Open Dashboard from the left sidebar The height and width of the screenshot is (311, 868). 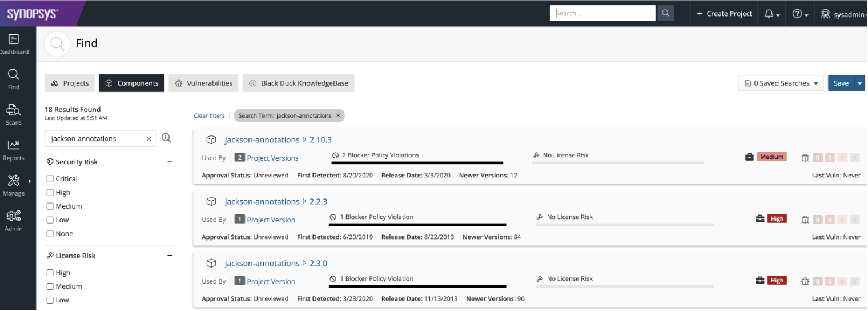click(x=14, y=44)
